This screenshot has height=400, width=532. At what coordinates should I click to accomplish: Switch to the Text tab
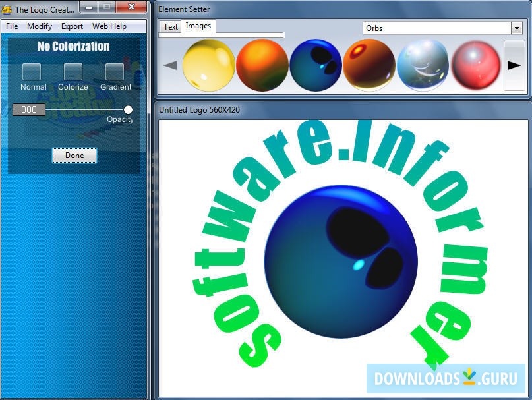tap(171, 27)
